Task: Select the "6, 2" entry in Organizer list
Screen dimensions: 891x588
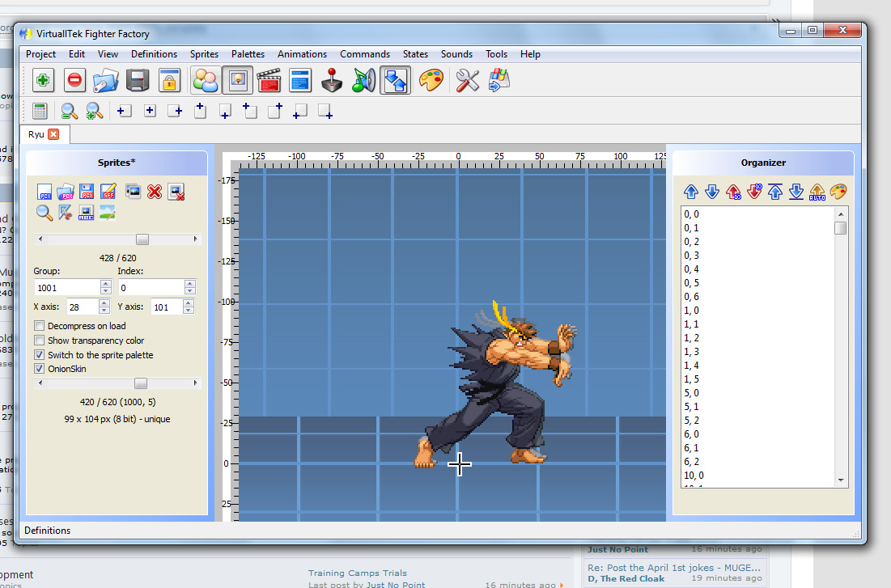Action: (692, 462)
